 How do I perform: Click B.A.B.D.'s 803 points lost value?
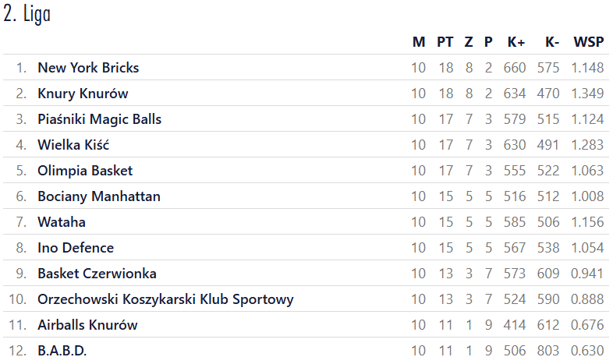(548, 351)
